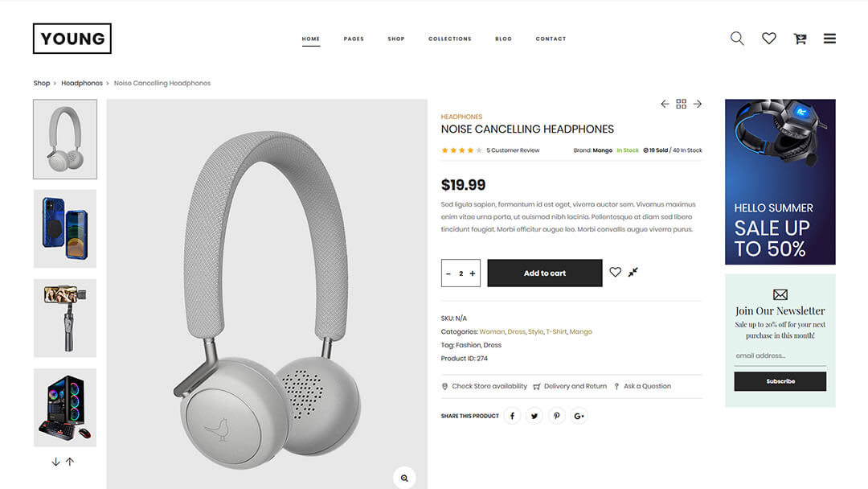Open the search icon in header
868x489 pixels.
[737, 39]
